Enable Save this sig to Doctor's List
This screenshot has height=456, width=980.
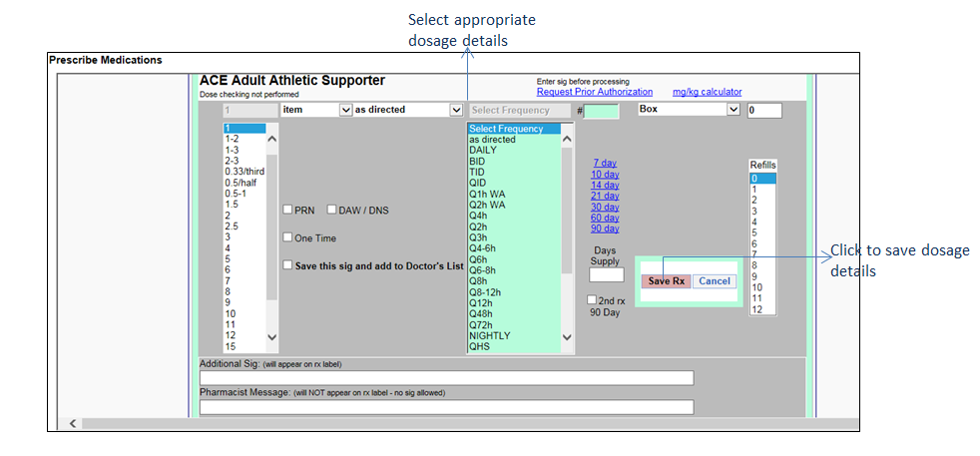(287, 265)
